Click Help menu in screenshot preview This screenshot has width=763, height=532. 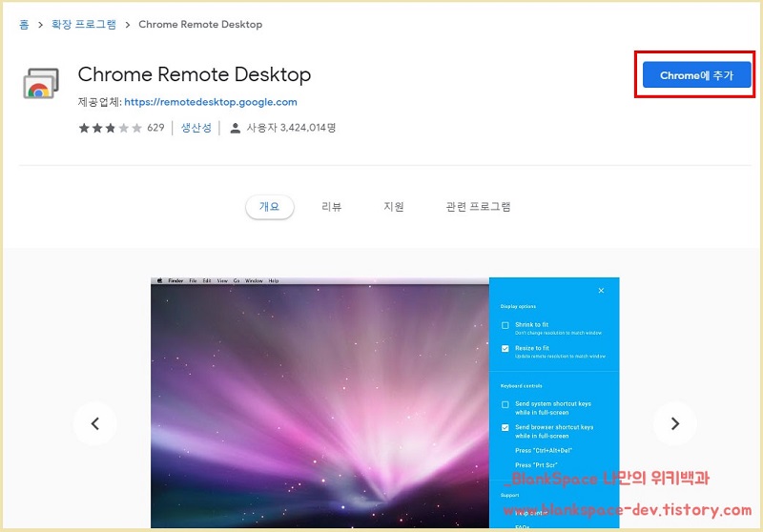[x=274, y=280]
